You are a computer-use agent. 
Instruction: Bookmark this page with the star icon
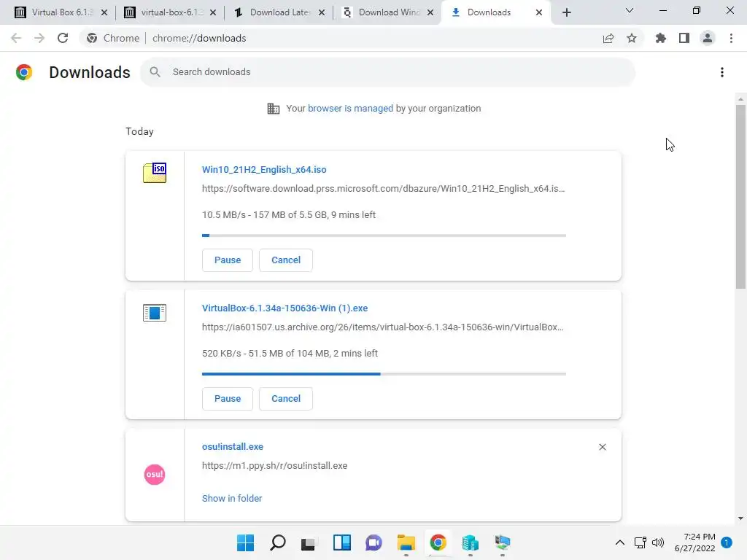click(632, 38)
